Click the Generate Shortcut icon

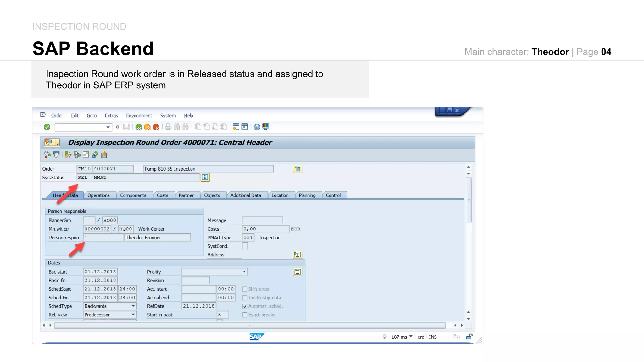tap(245, 127)
